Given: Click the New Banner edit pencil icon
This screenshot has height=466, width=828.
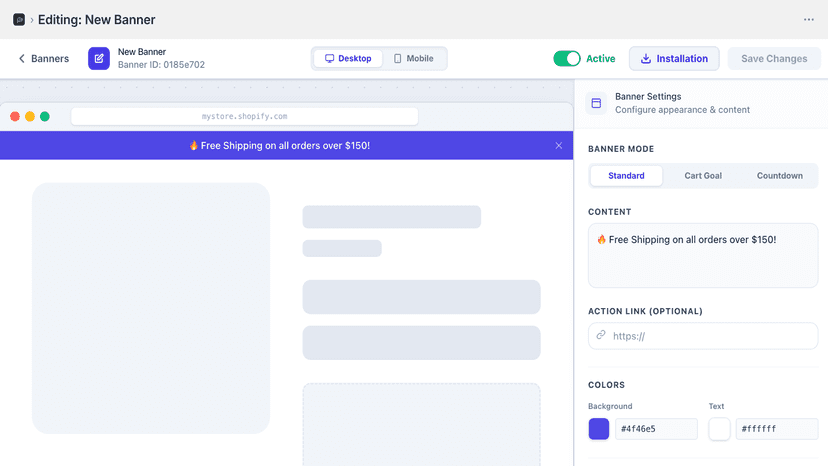Looking at the screenshot, I should (x=99, y=59).
